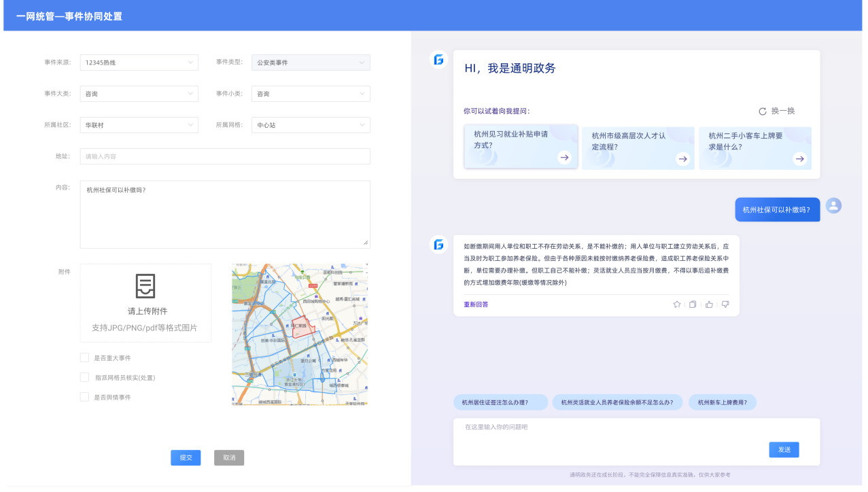Click the 重新回答 link
The width and height of the screenshot is (868, 492).
click(x=476, y=304)
